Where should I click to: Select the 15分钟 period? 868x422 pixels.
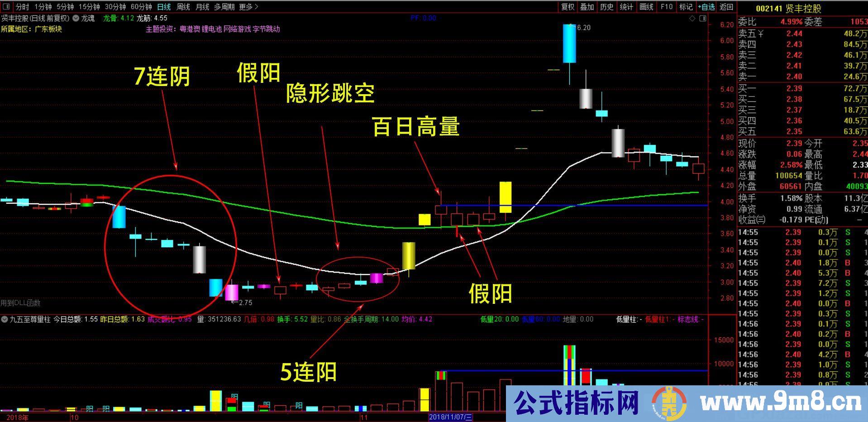pos(89,7)
